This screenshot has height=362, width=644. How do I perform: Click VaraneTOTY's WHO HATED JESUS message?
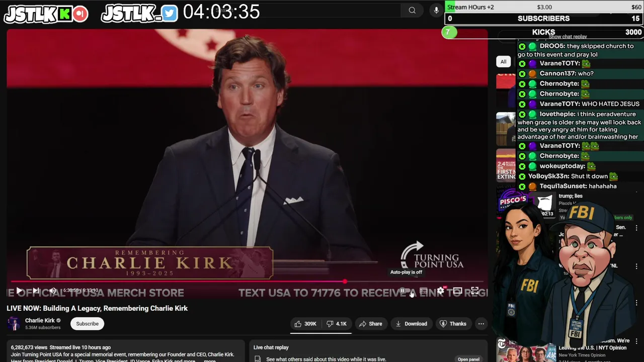tap(579, 104)
